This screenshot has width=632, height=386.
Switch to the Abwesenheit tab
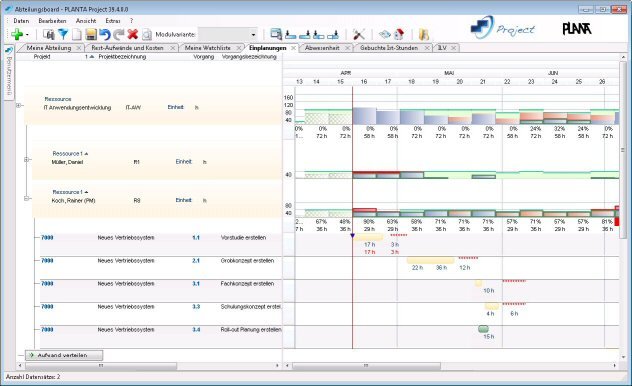coord(322,48)
